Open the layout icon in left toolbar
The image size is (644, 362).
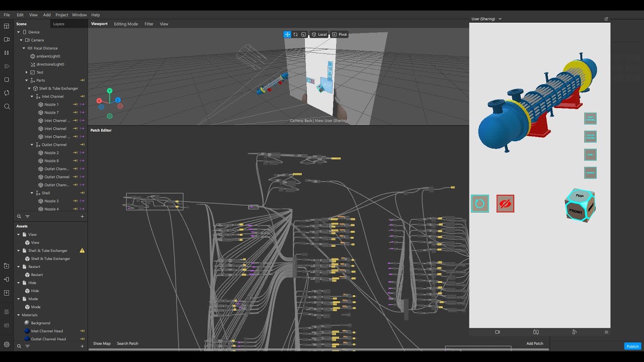[7, 26]
